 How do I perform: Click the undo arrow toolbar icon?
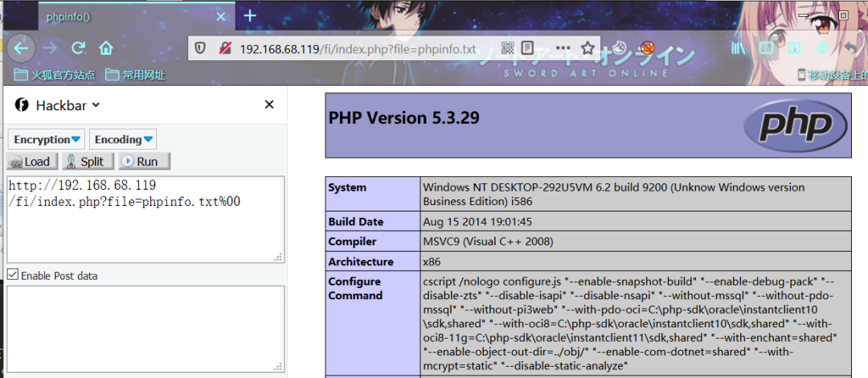pos(851,48)
